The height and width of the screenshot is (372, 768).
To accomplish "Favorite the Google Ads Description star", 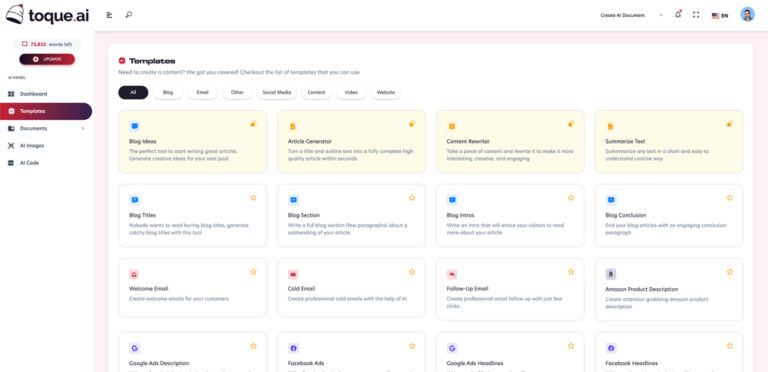I will pyautogui.click(x=253, y=346).
